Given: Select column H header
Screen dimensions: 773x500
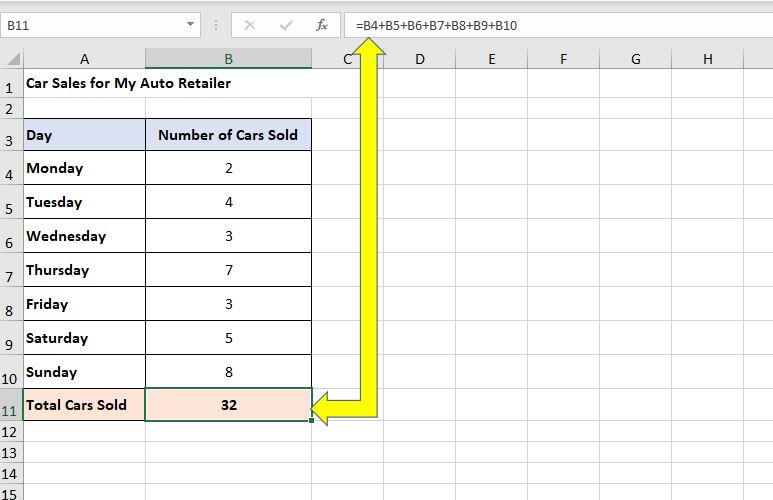Looking at the screenshot, I should point(707,59).
